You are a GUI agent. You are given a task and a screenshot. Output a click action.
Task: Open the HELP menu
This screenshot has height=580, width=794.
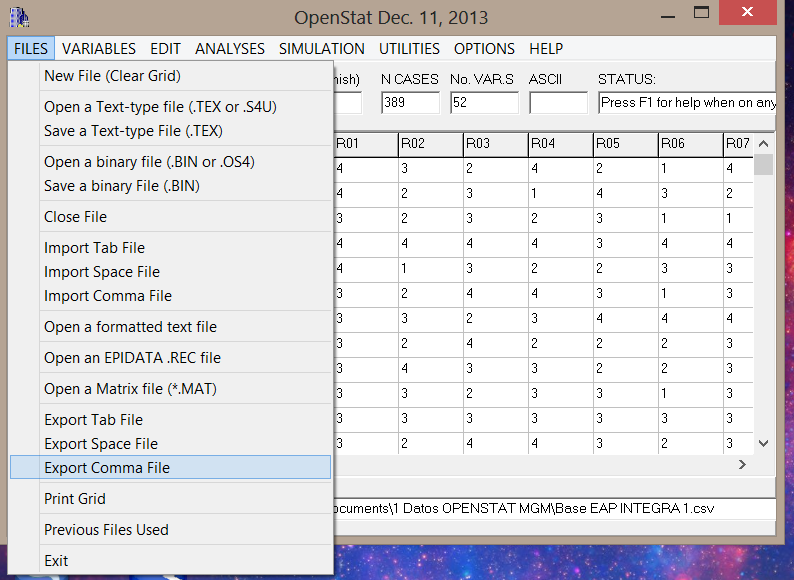click(546, 49)
